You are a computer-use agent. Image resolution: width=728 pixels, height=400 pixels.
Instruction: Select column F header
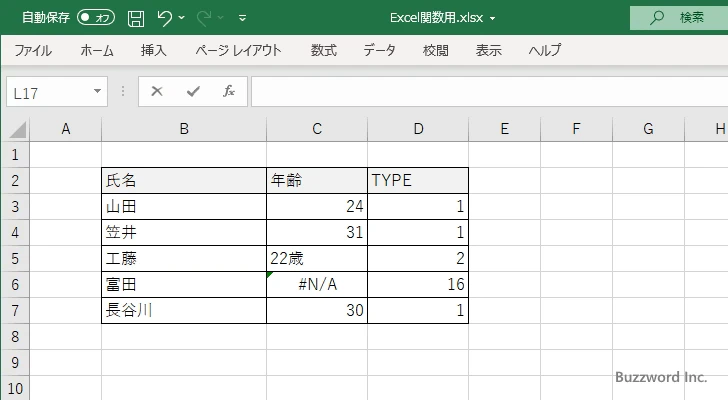pyautogui.click(x=576, y=129)
